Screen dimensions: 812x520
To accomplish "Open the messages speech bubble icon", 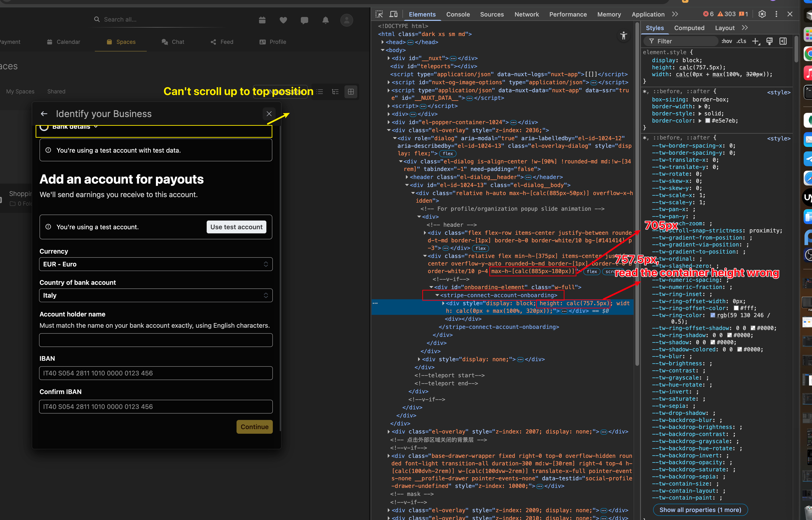I will pos(304,20).
